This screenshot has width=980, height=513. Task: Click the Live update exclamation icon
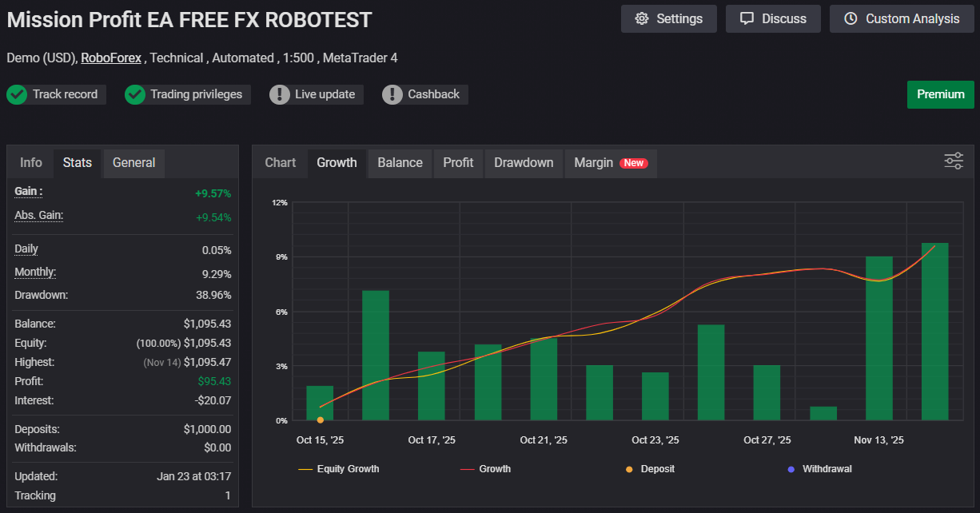click(x=280, y=94)
